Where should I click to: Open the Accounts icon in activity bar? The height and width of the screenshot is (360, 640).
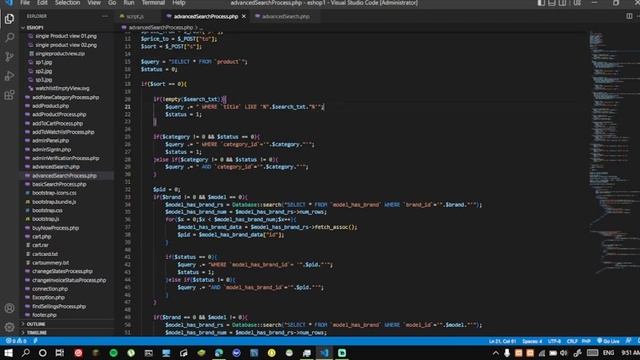click(9, 308)
